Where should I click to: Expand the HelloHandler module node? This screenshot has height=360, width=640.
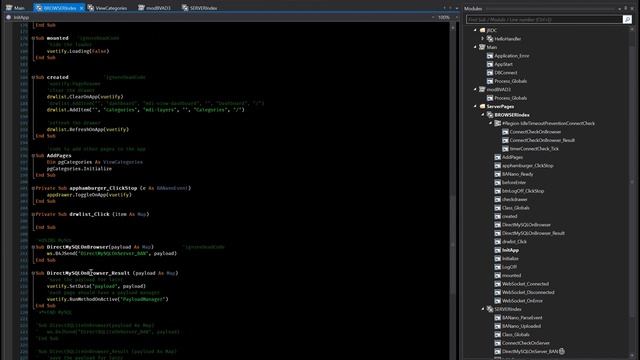coord(483,39)
